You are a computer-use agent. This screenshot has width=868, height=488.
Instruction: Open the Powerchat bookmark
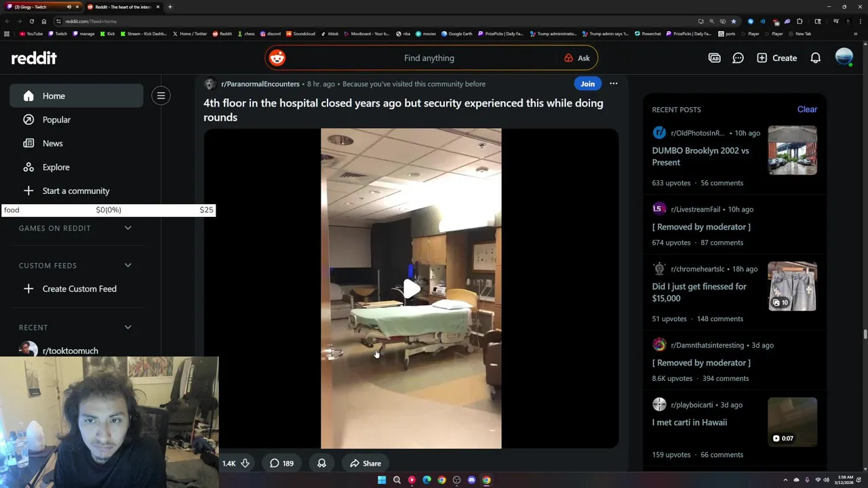648,34
